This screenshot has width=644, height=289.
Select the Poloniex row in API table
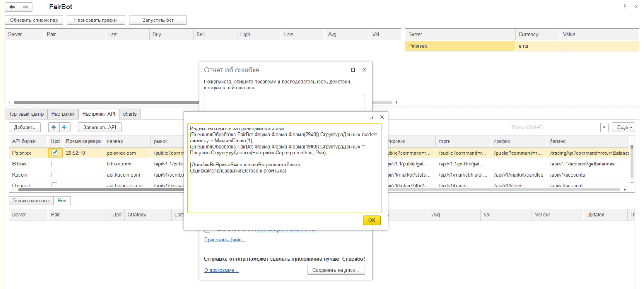320,153
